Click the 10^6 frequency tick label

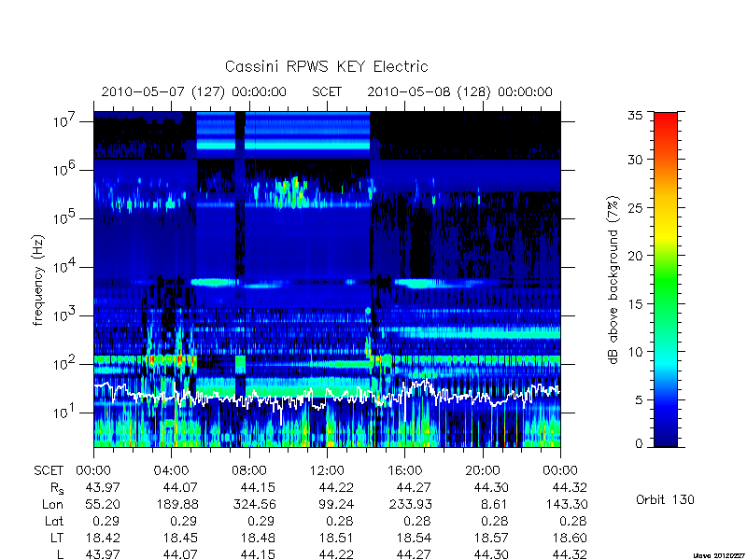65,170
